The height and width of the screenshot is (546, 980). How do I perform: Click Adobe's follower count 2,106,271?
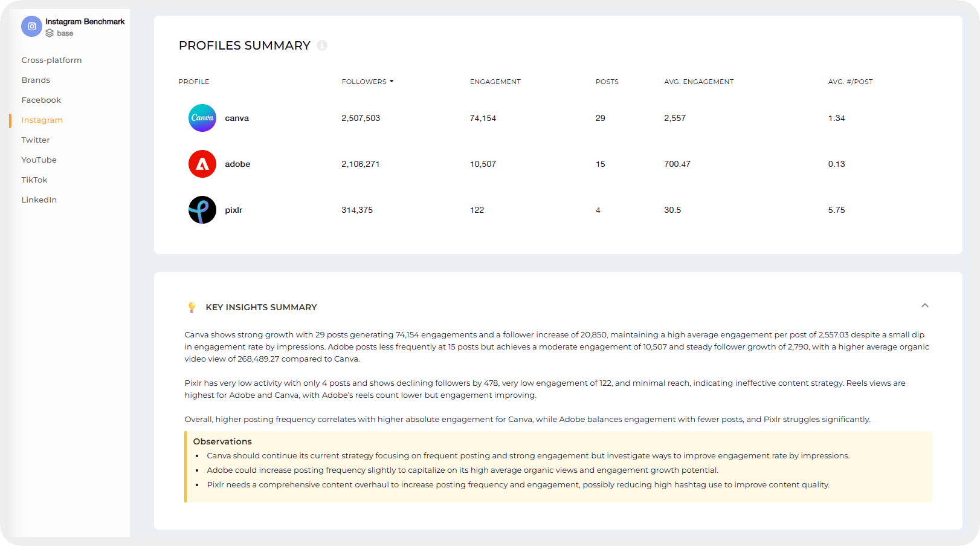pyautogui.click(x=361, y=164)
